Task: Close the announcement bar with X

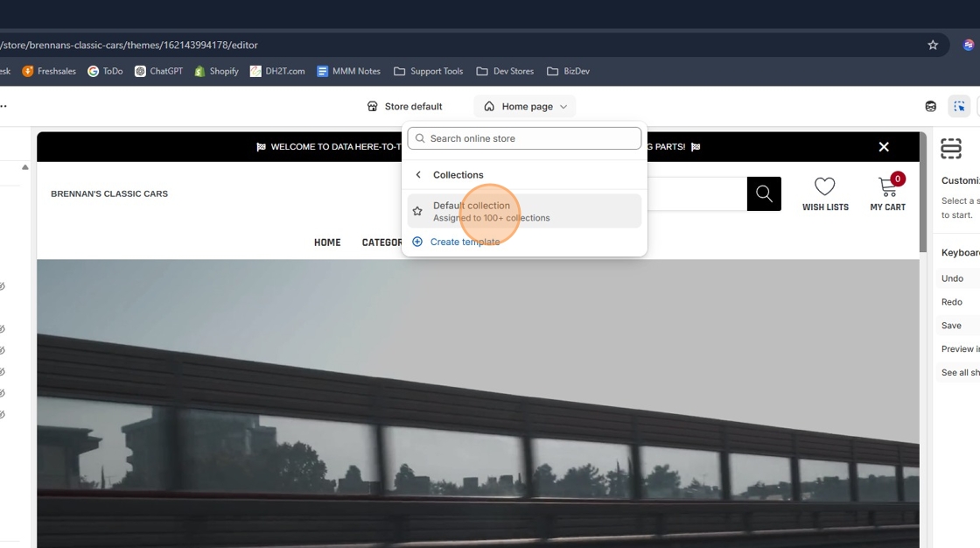Action: pos(884,146)
